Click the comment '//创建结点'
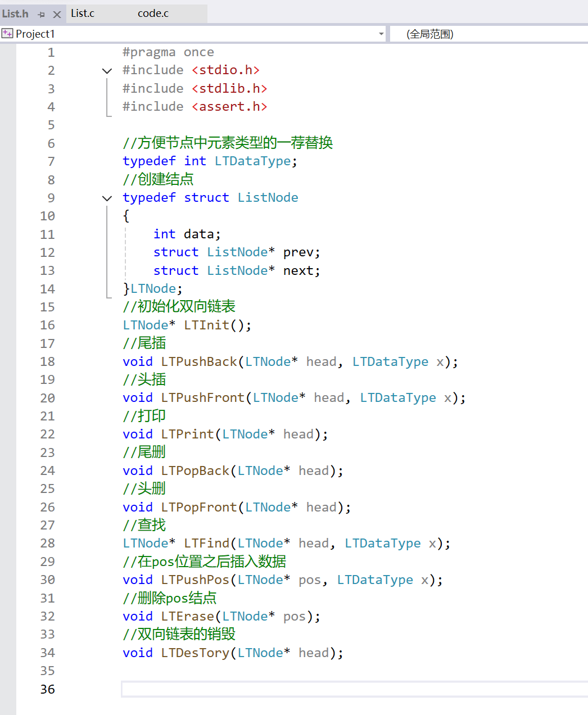 [x=158, y=179]
